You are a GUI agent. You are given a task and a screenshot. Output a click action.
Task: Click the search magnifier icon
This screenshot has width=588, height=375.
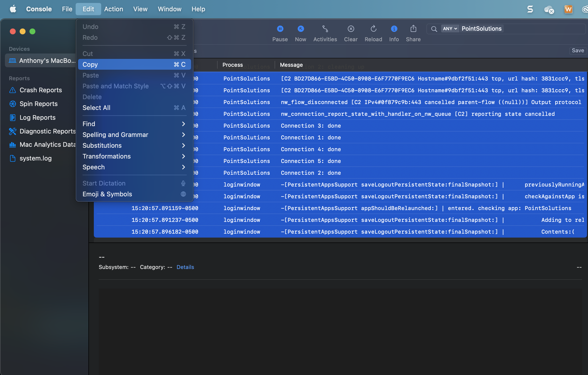coord(434,29)
